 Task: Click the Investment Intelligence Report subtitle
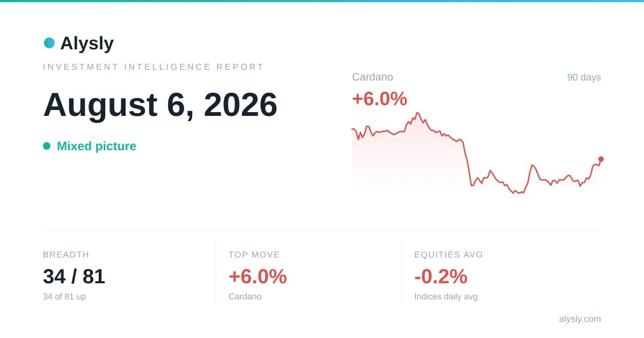coord(153,67)
